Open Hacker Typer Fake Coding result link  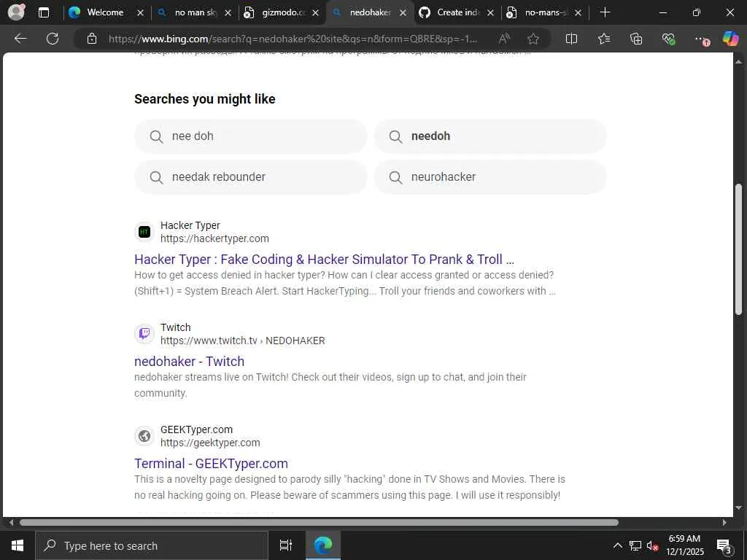click(x=324, y=259)
